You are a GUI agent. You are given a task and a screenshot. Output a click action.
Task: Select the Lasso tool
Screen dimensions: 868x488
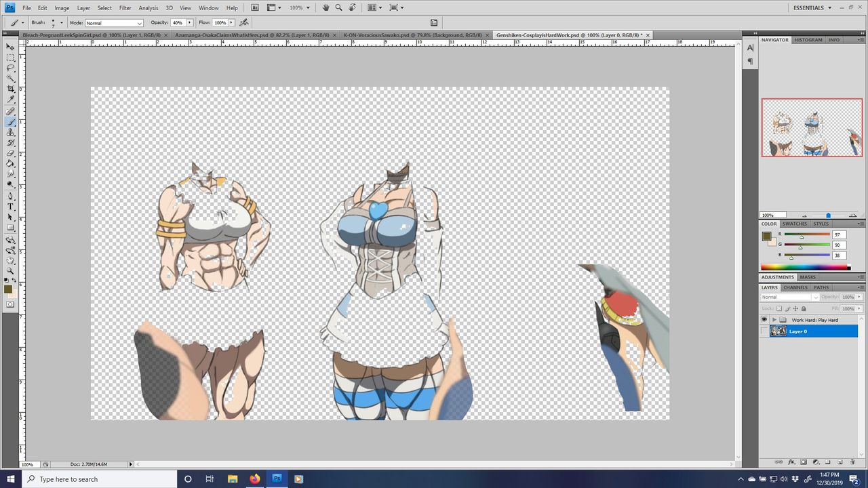pos(10,68)
